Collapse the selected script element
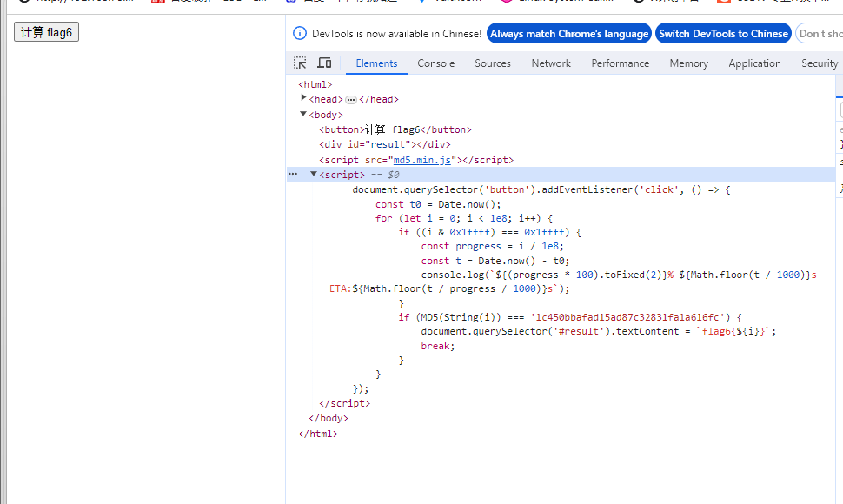This screenshot has width=843, height=504. [314, 174]
